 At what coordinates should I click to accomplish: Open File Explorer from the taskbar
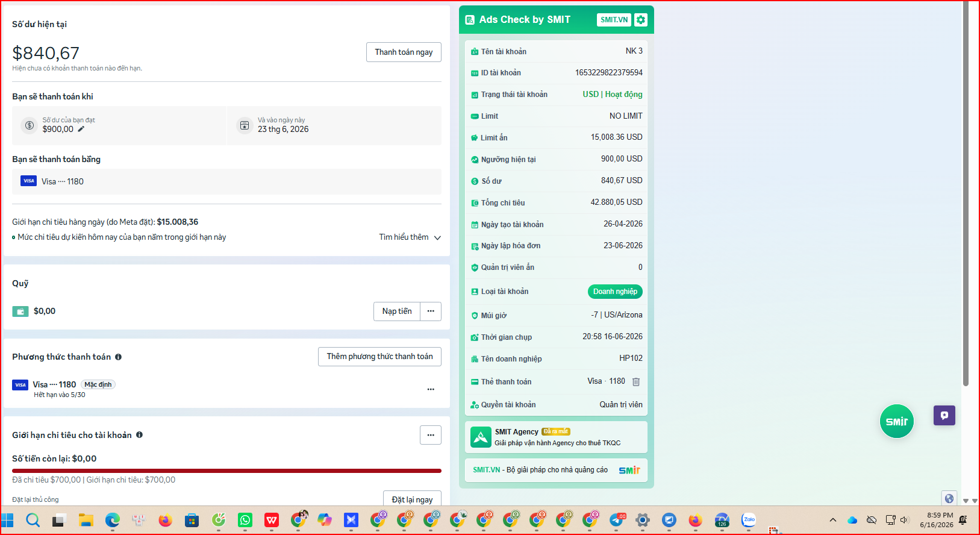pyautogui.click(x=86, y=520)
